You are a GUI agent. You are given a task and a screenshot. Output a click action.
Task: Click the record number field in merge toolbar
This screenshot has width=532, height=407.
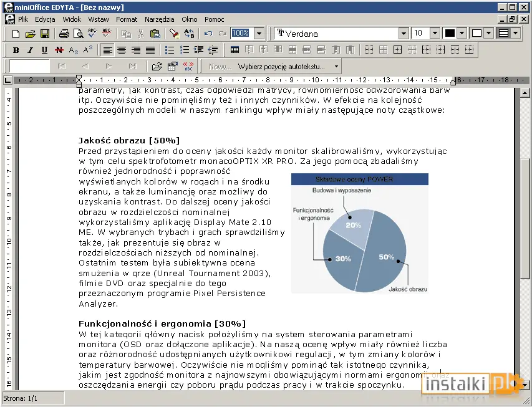coord(29,67)
